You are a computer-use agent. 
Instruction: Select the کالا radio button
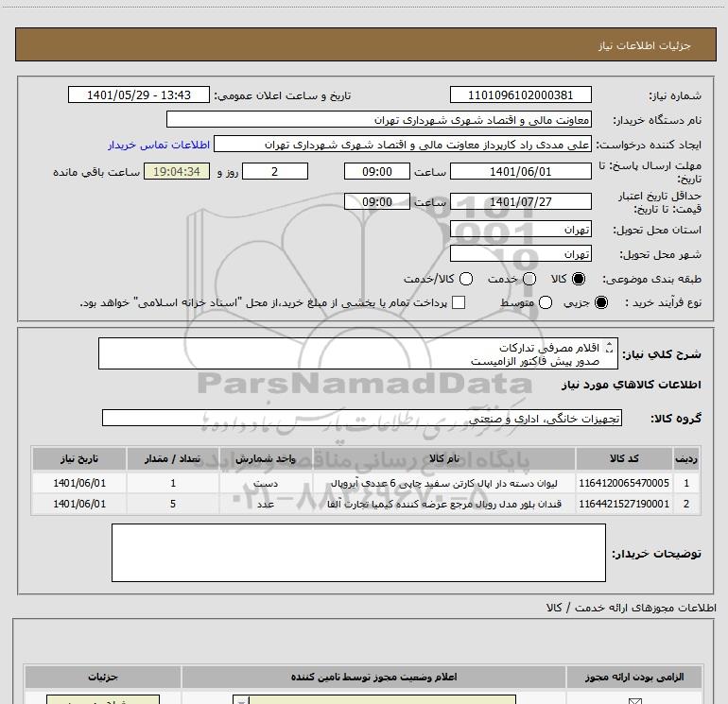click(579, 279)
